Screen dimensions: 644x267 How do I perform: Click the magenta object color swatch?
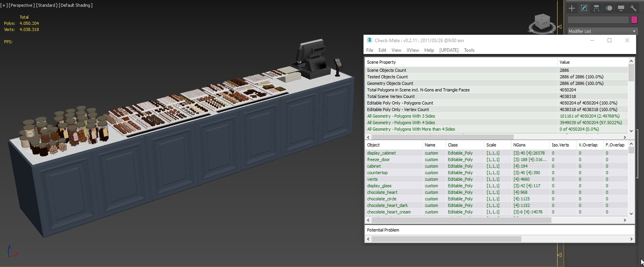point(634,20)
